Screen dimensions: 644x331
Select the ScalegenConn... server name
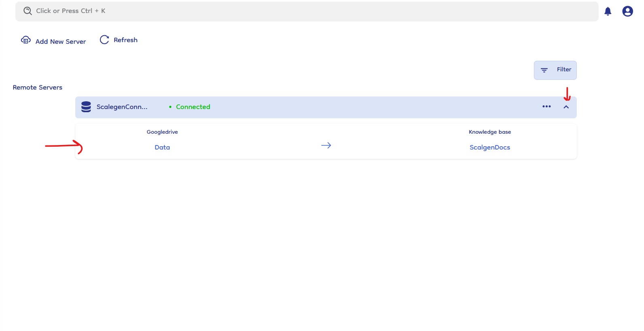pyautogui.click(x=122, y=107)
